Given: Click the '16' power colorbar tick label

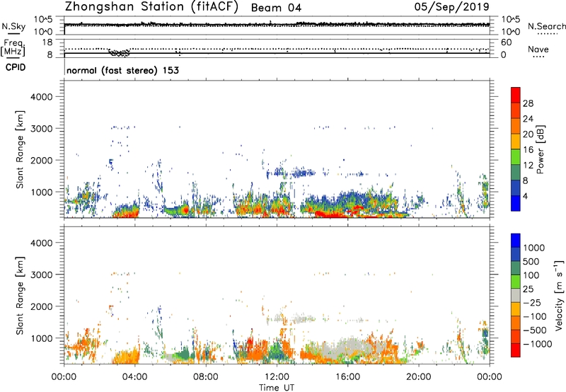Looking at the screenshot, I should 528,150.
